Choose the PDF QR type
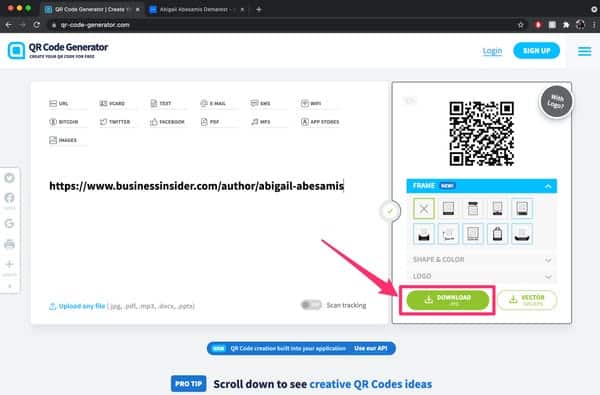The image size is (600, 395). [210, 122]
